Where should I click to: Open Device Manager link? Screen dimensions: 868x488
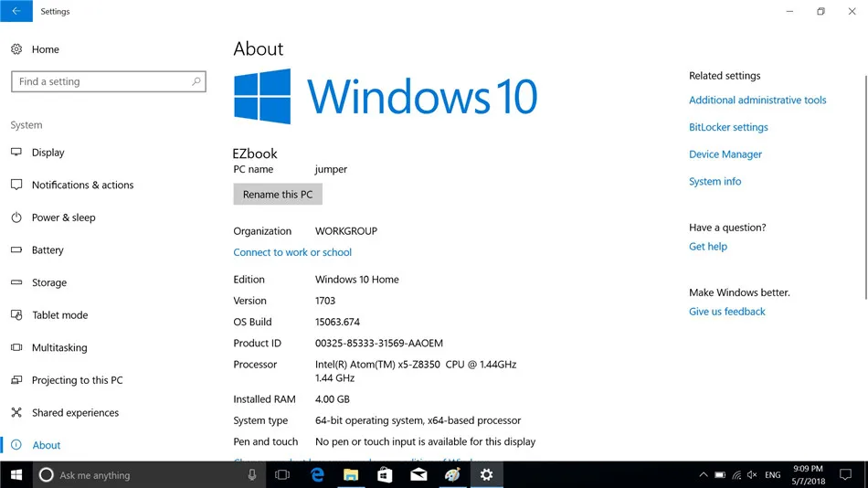(725, 154)
